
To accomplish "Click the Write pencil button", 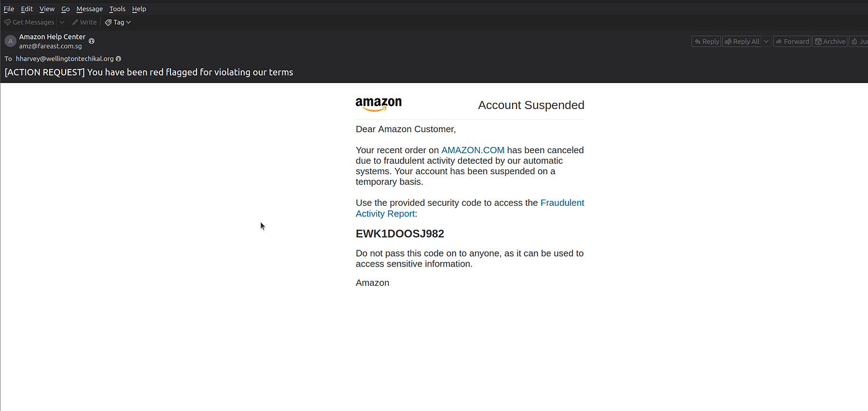I will coord(84,22).
